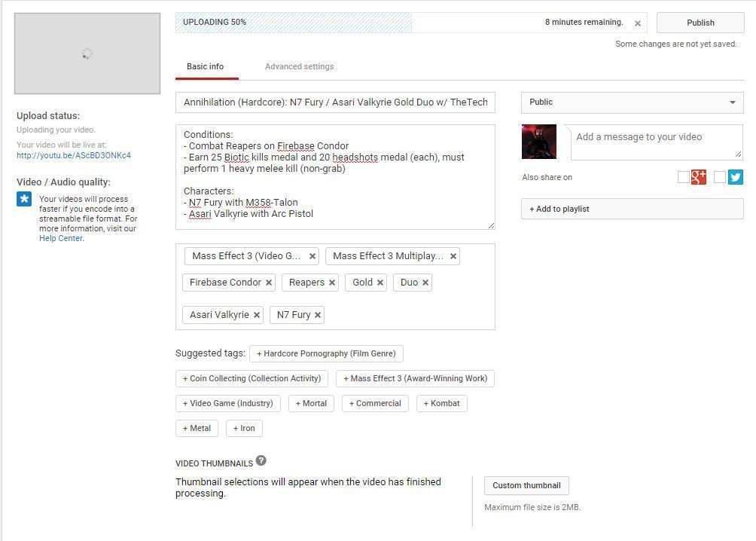Image resolution: width=756 pixels, height=541 pixels.
Task: Select the Basic info tab
Action: coord(205,66)
